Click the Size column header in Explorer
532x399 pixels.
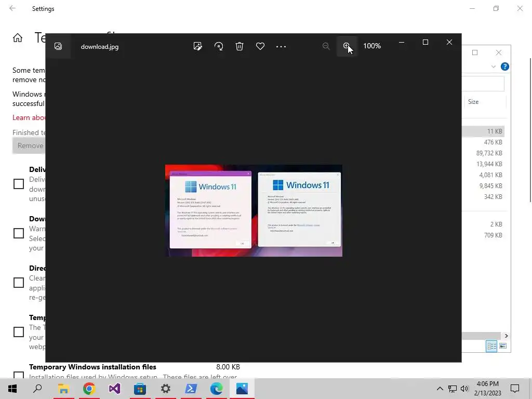click(x=485, y=102)
